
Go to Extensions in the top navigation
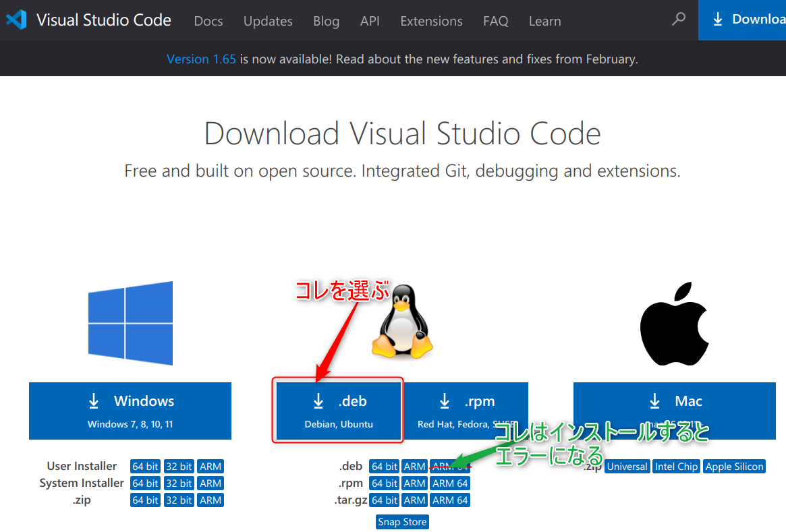tap(432, 21)
